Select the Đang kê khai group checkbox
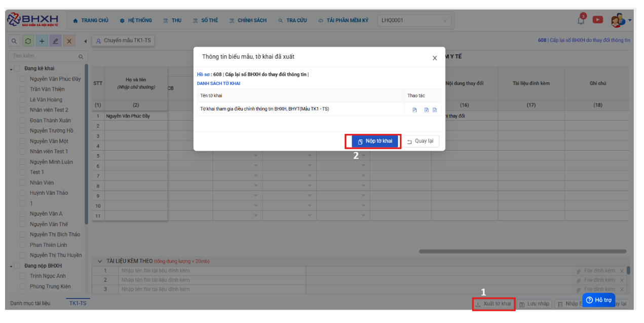 pos(17,68)
